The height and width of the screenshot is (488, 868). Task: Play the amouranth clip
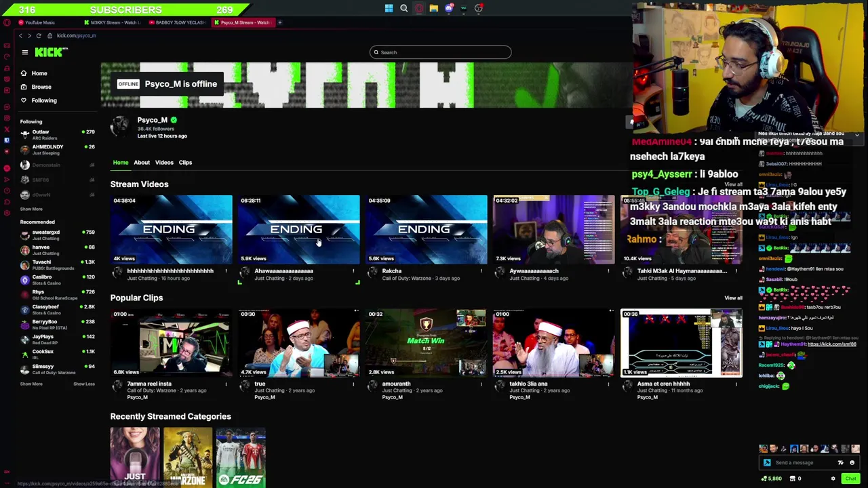pos(427,343)
